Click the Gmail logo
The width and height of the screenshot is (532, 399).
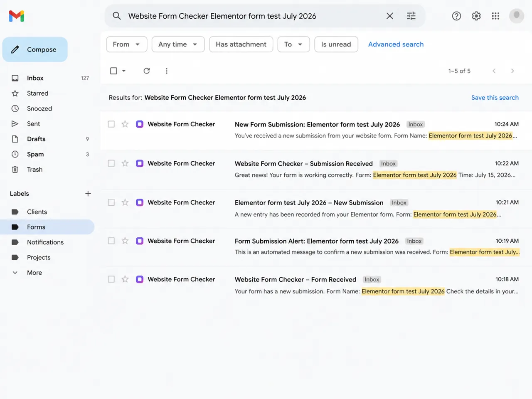[17, 16]
